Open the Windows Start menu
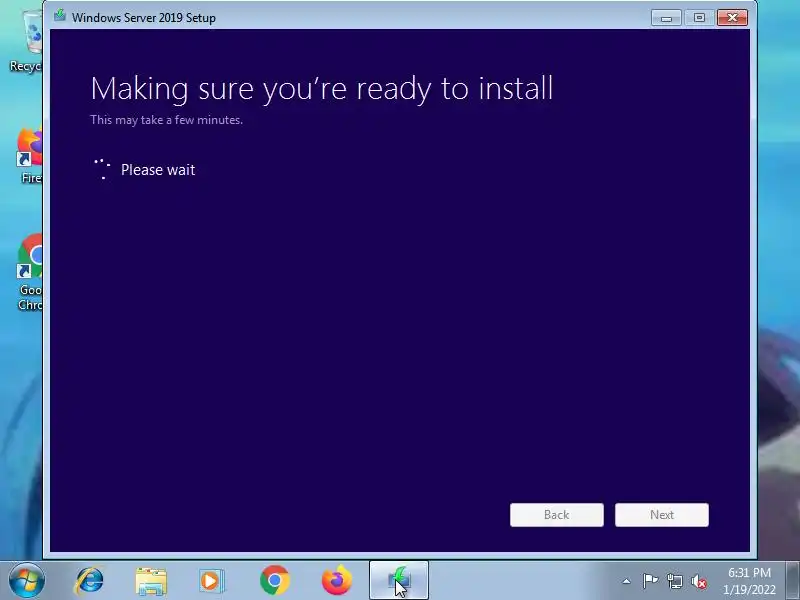Viewport: 800px width, 600px height. pos(26,581)
